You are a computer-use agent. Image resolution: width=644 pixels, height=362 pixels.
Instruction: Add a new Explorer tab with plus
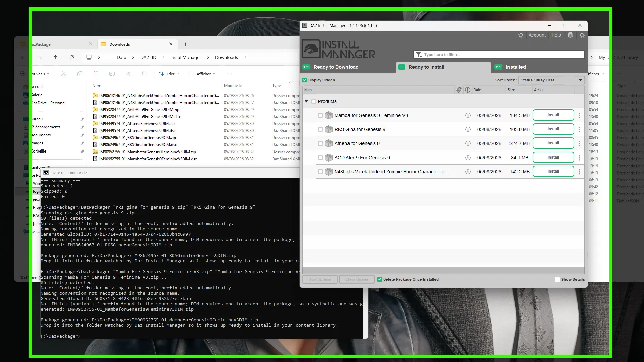click(185, 44)
